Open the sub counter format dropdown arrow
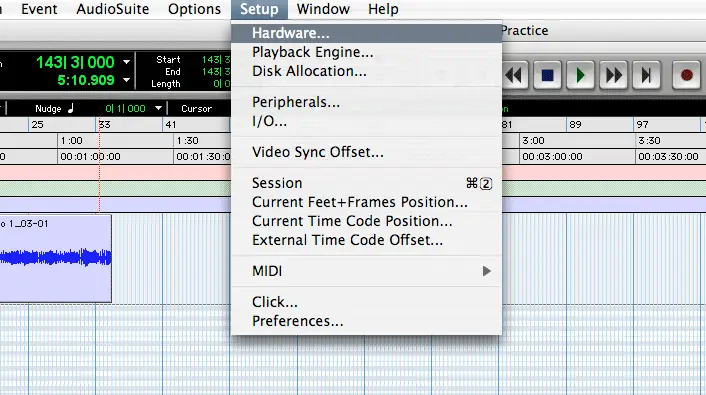This screenshot has height=395, width=706. [127, 80]
